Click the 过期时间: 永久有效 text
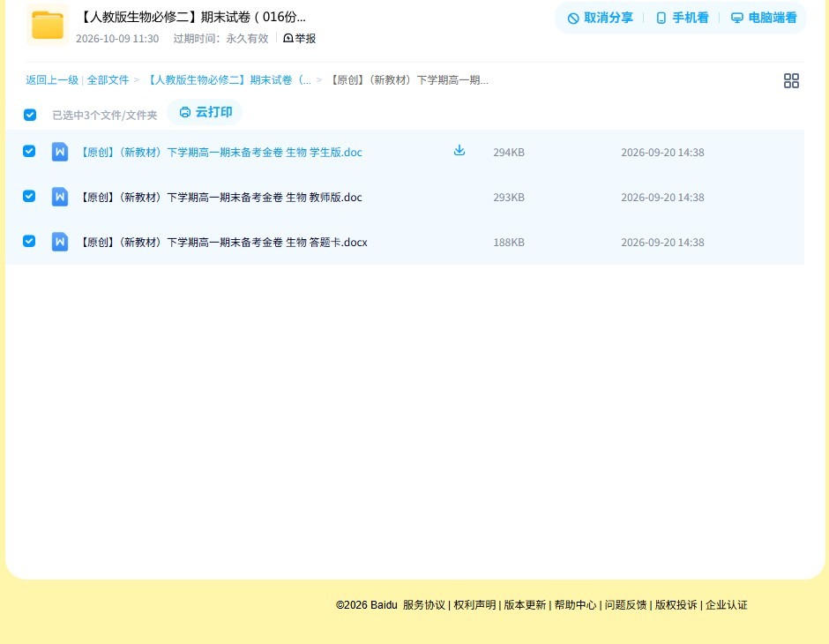Screen dimensions: 829x644 pos(221,39)
